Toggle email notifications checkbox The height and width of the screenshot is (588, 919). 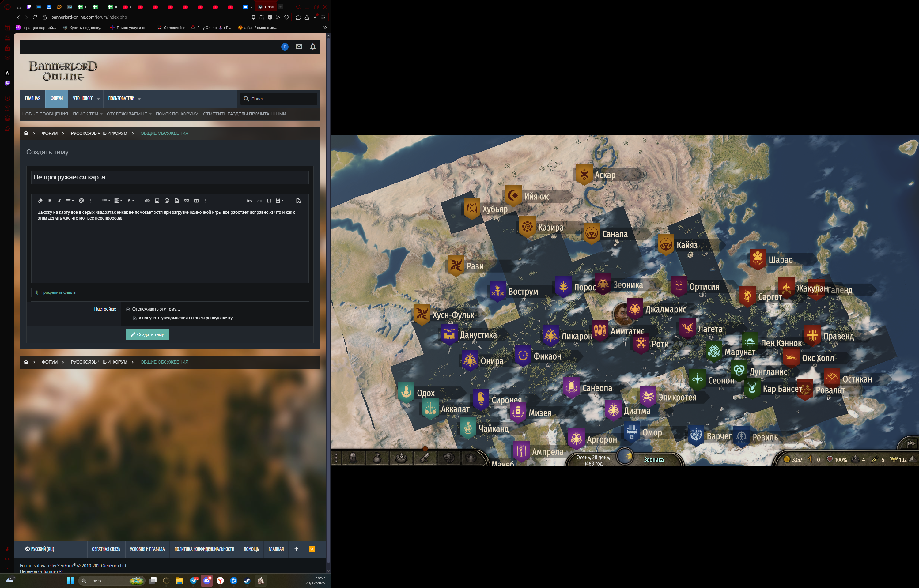click(x=134, y=318)
